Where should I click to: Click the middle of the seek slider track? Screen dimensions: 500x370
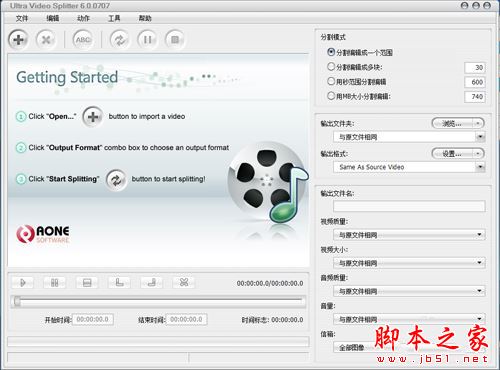[x=158, y=301]
